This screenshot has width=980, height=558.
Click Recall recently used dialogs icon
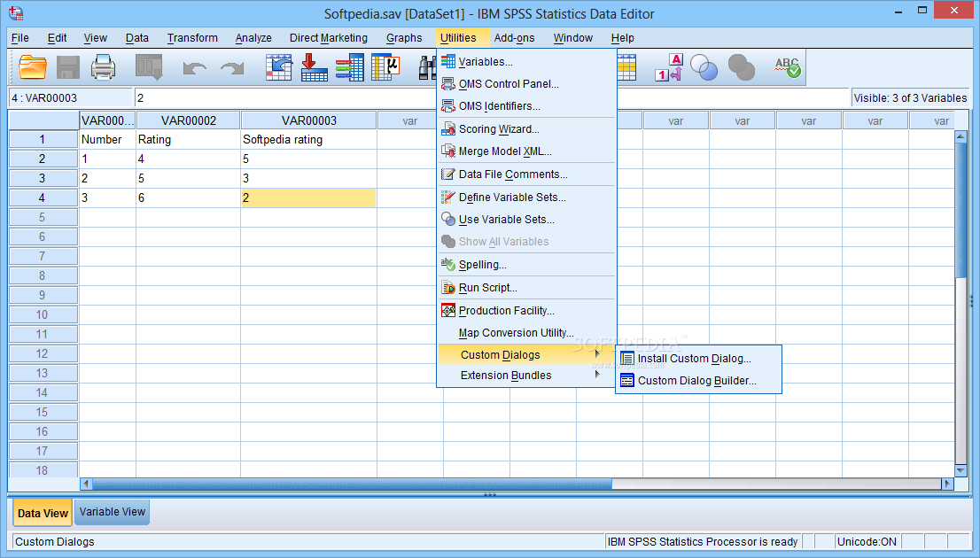pyautogui.click(x=149, y=66)
